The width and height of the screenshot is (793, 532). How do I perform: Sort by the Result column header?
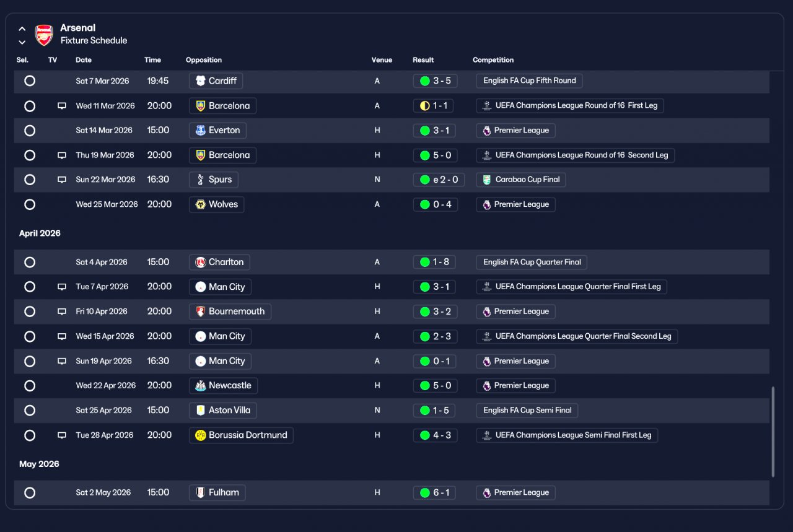(423, 60)
